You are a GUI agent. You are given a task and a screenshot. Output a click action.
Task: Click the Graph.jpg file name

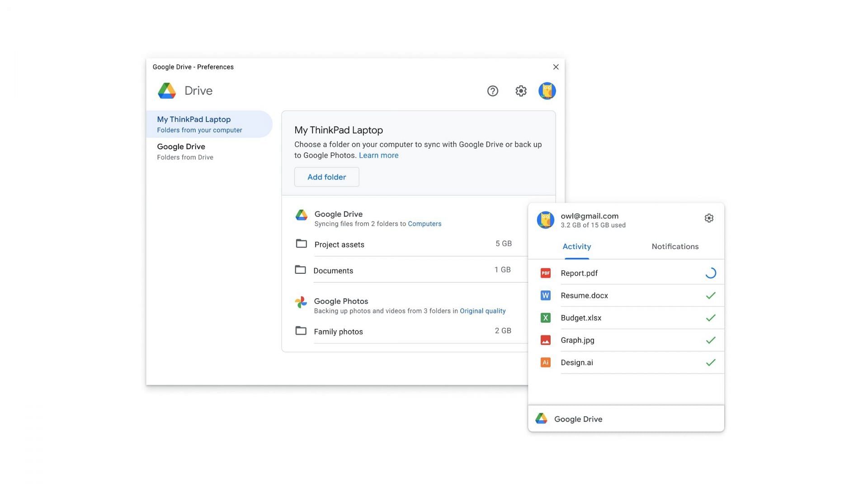[577, 340]
